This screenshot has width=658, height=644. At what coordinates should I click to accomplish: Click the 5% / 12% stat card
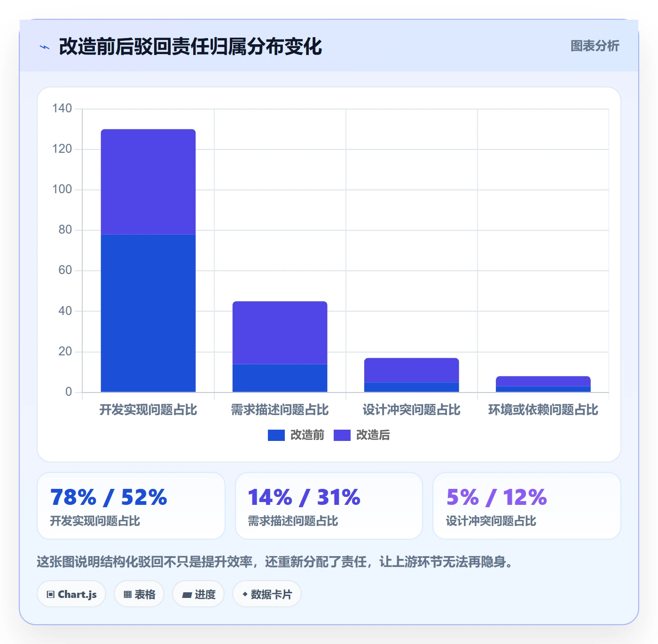tap(527, 506)
